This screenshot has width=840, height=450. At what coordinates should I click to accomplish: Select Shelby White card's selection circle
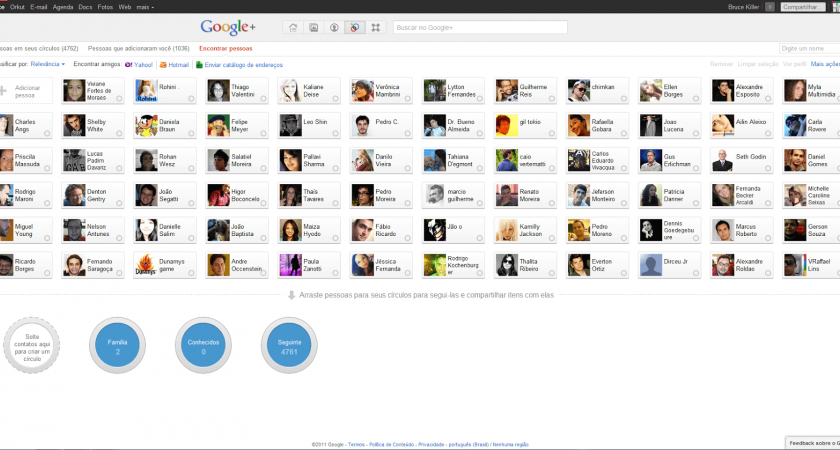point(119,133)
